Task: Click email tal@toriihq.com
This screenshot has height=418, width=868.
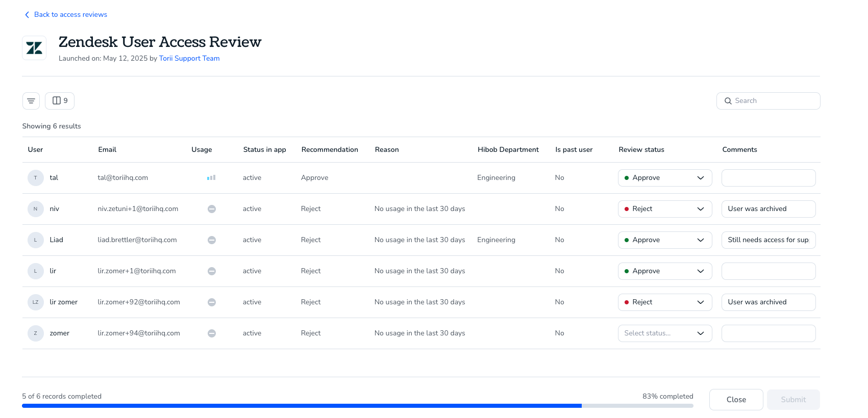Action: [123, 178]
